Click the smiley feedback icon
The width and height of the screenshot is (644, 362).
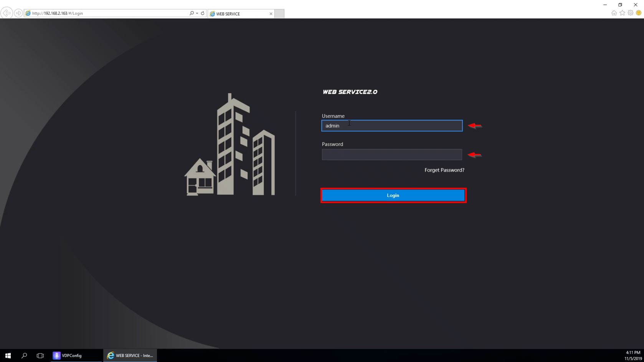(639, 13)
